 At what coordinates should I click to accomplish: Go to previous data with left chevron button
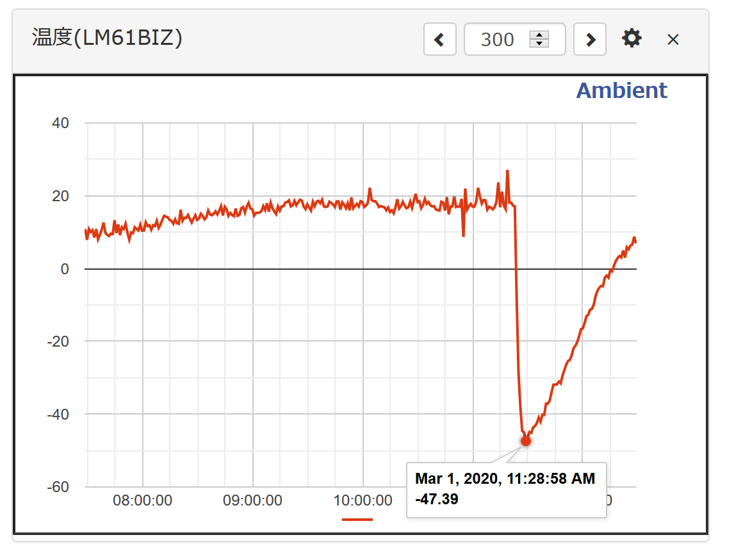click(439, 39)
